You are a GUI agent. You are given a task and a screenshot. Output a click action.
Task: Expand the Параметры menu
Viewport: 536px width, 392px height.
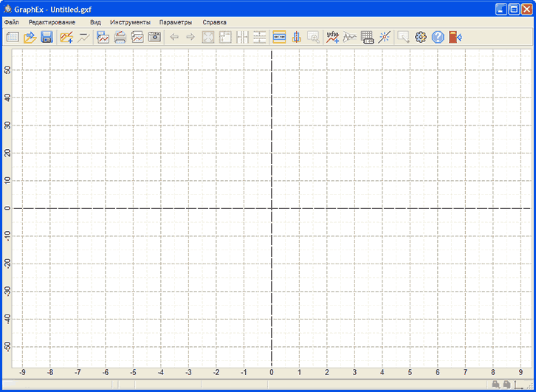coord(175,22)
